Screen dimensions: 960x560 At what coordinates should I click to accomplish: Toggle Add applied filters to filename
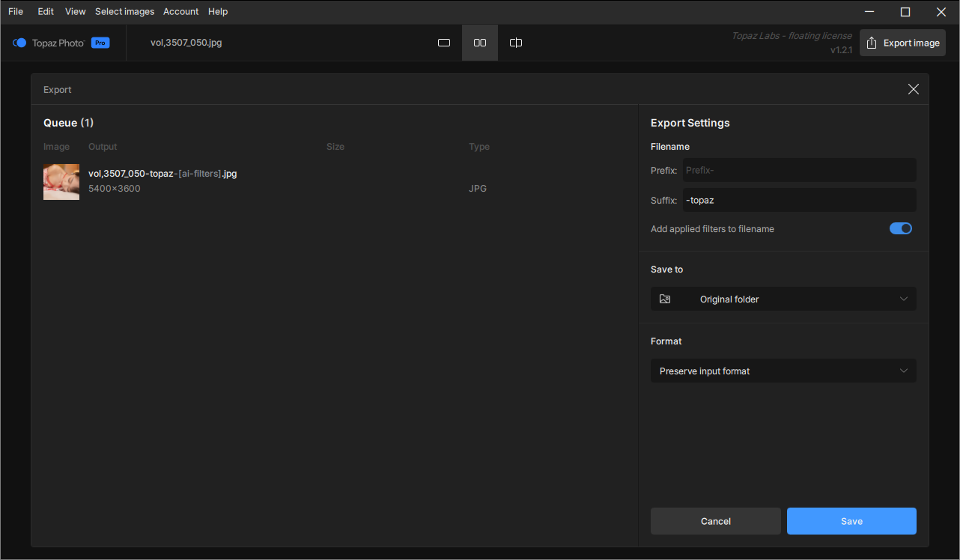pyautogui.click(x=900, y=228)
